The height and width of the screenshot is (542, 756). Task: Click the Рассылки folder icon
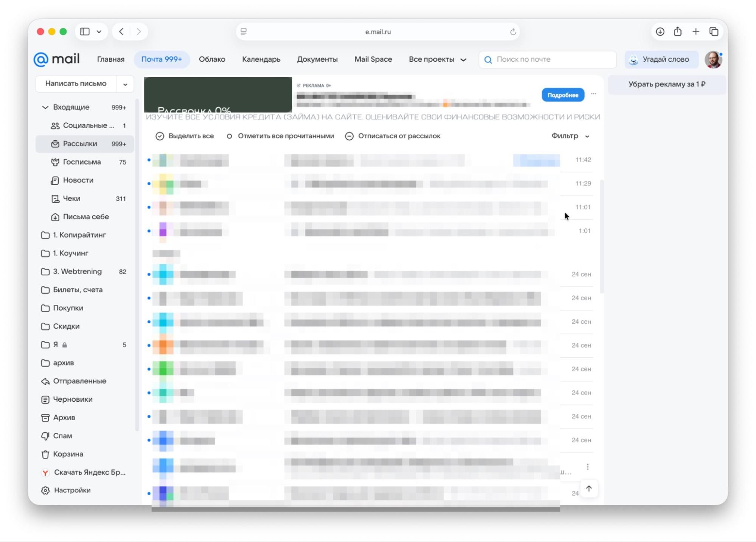click(55, 144)
